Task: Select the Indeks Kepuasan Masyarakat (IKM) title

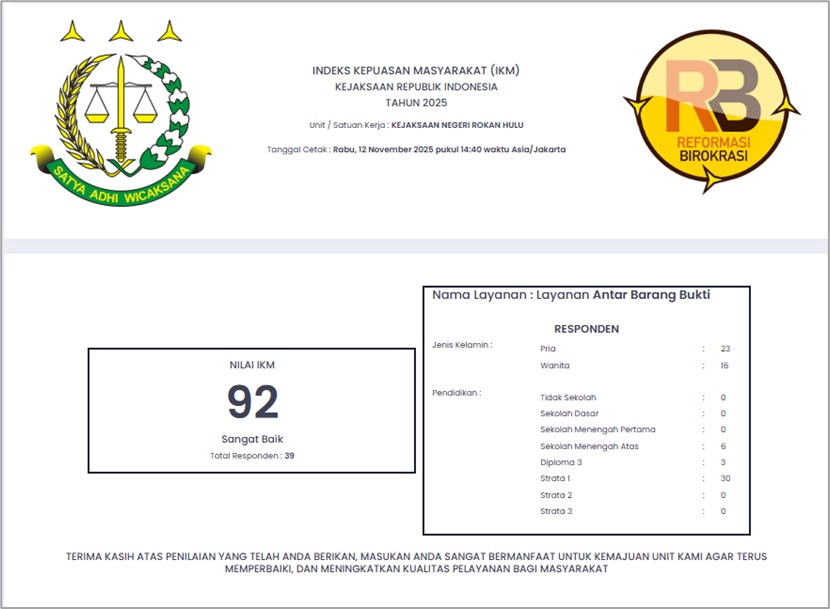Action: pos(415,71)
